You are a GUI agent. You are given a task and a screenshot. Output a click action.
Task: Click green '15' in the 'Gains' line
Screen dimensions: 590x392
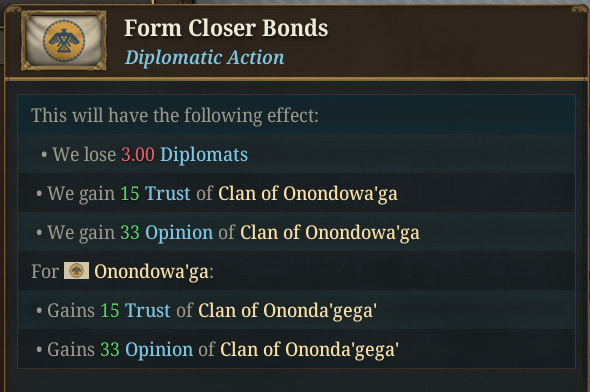tap(109, 311)
